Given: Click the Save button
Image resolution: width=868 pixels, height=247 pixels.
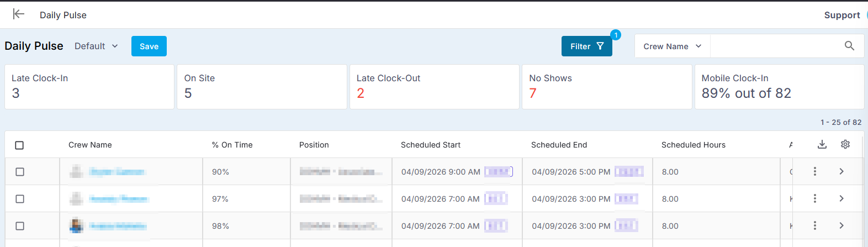Looking at the screenshot, I should tap(149, 46).
